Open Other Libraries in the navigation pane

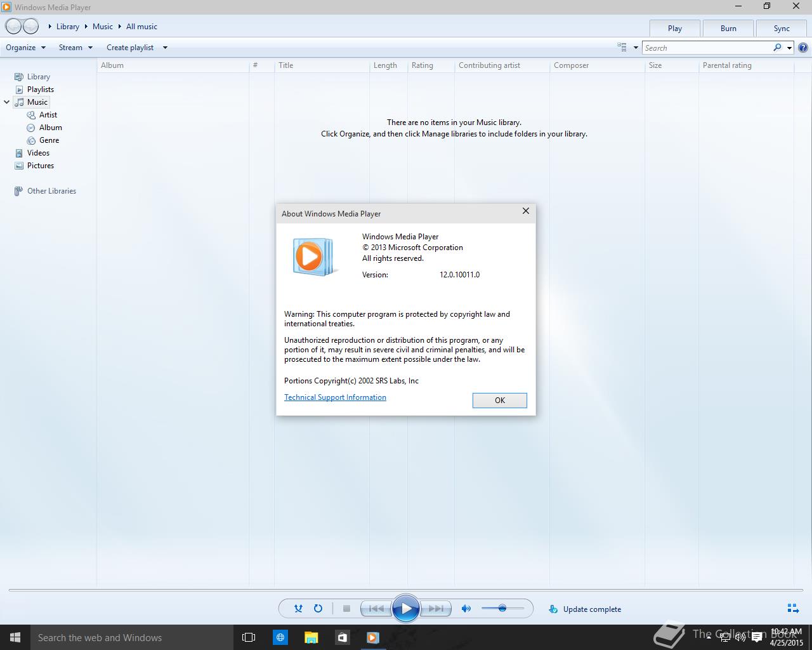point(51,191)
